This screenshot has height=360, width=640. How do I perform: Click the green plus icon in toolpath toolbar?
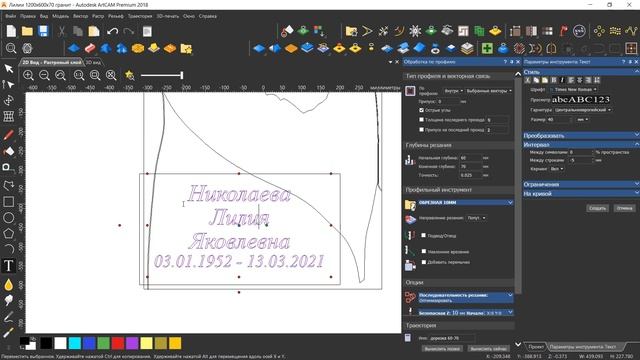487,48
